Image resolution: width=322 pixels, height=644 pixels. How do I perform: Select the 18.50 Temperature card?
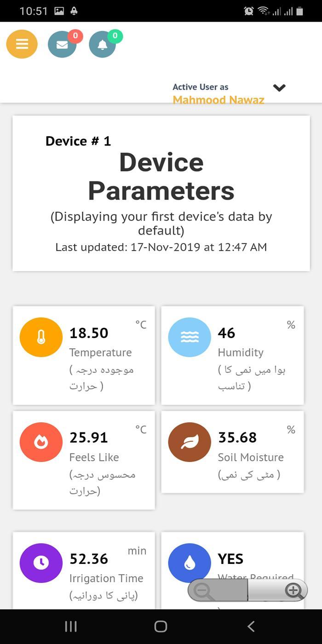(84, 355)
